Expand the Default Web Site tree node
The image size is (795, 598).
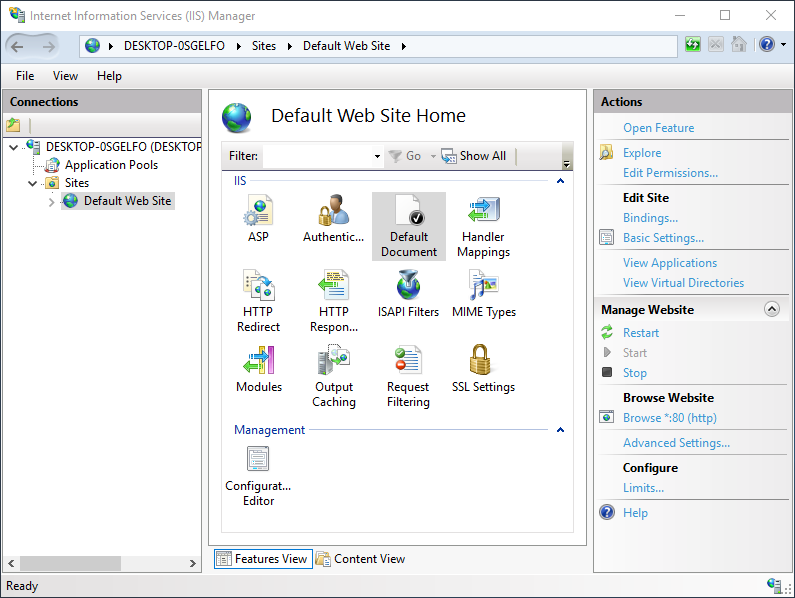click(x=52, y=202)
